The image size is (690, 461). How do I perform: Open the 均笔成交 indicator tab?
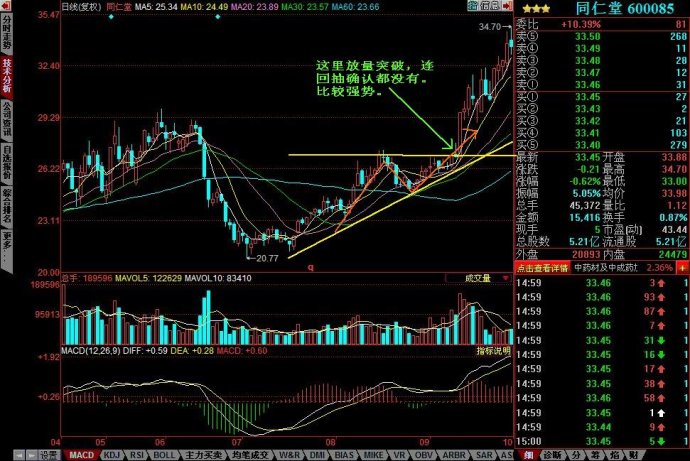point(250,455)
